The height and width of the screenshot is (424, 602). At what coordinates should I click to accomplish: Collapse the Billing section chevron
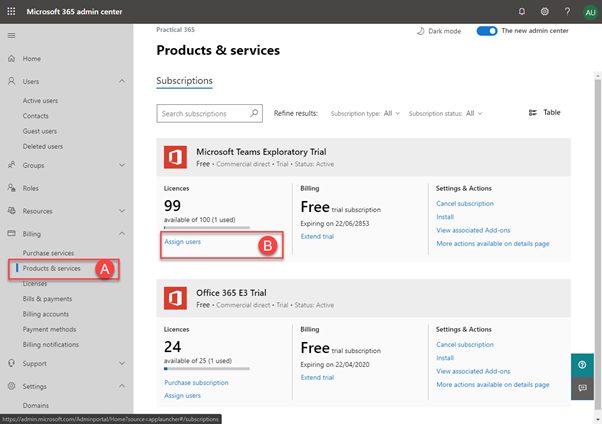122,234
